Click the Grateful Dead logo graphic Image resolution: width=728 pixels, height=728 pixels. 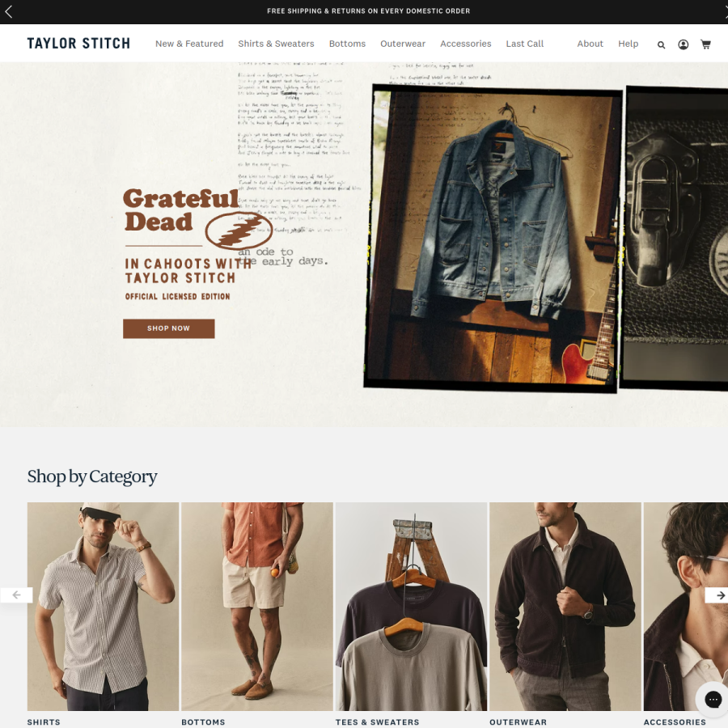coord(197,218)
